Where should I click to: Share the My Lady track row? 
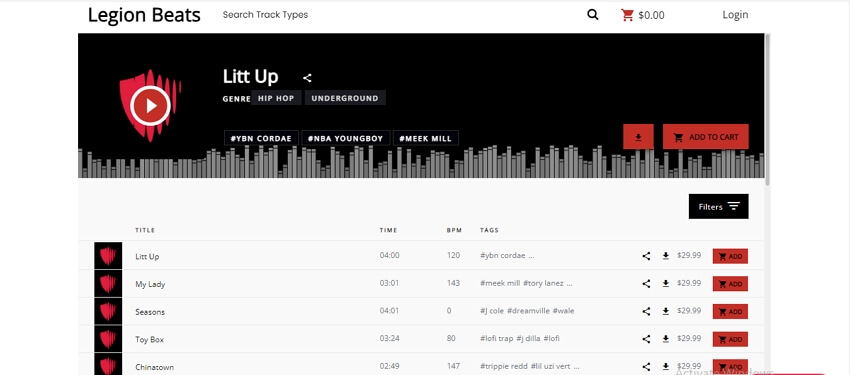646,283
